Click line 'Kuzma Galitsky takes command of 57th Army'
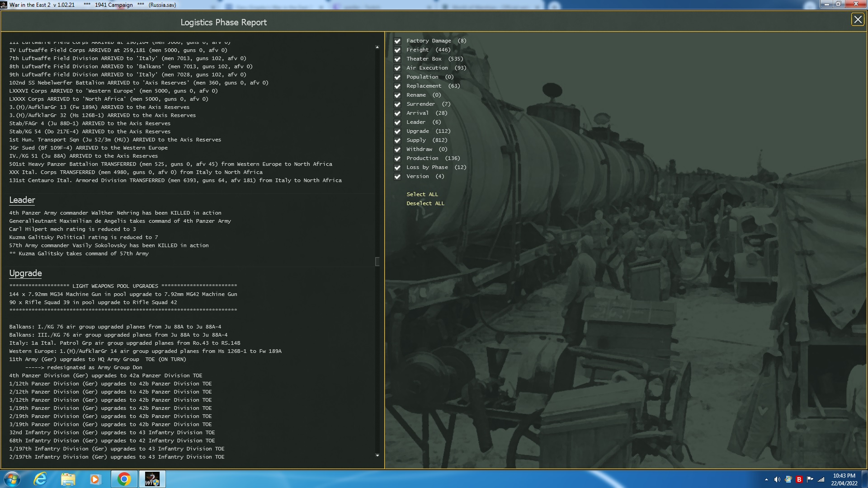 click(79, 253)
